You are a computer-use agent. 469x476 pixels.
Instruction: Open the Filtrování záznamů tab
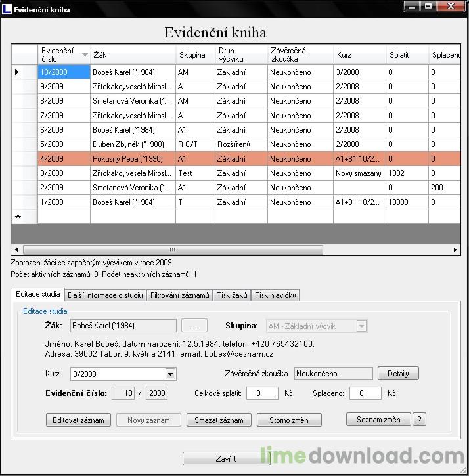180,295
